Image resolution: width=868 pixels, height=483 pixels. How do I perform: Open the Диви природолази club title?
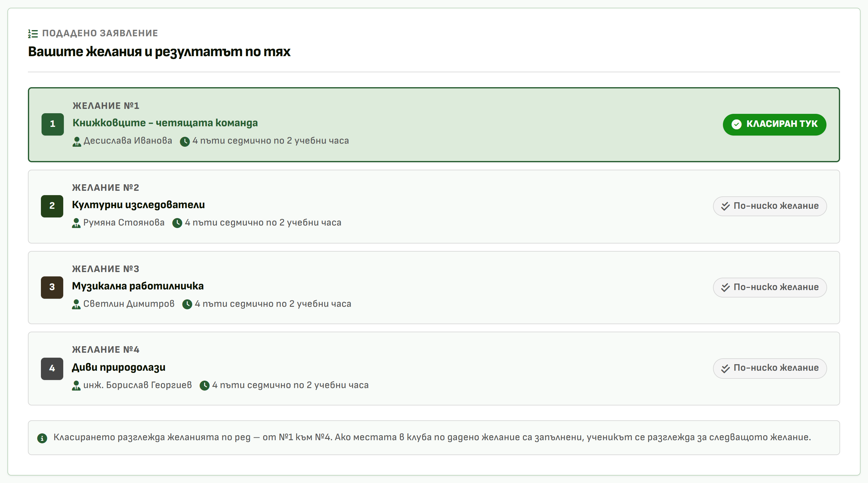click(x=119, y=367)
